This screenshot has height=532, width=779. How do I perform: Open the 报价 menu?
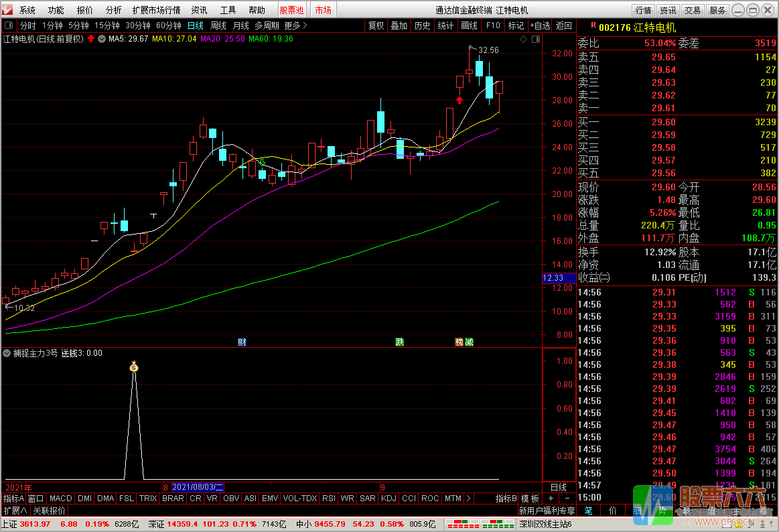pos(85,10)
